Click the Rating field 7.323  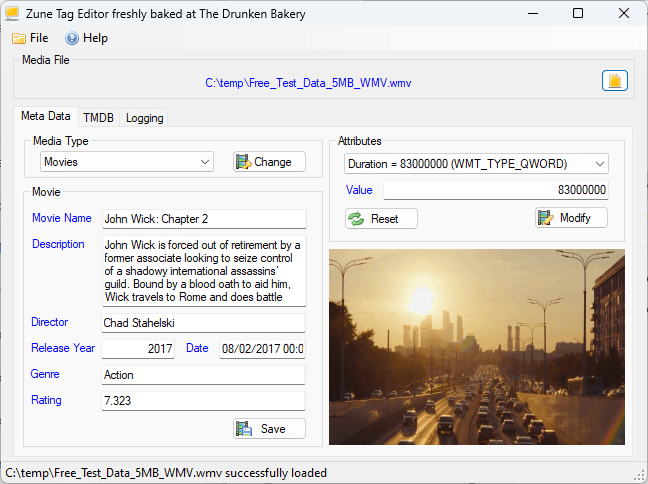click(x=203, y=401)
